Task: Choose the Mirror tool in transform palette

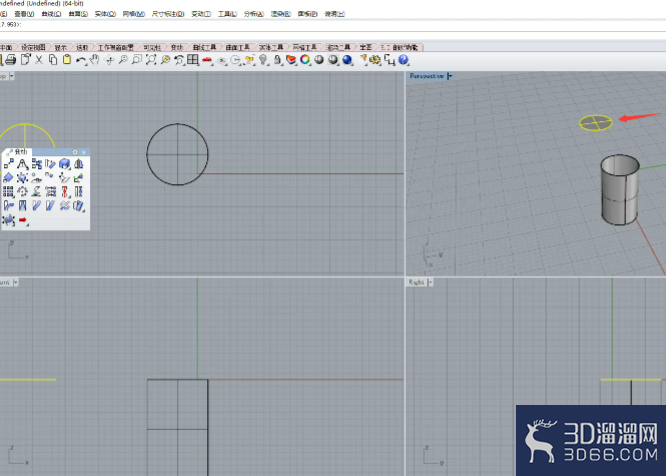Action: [79, 164]
